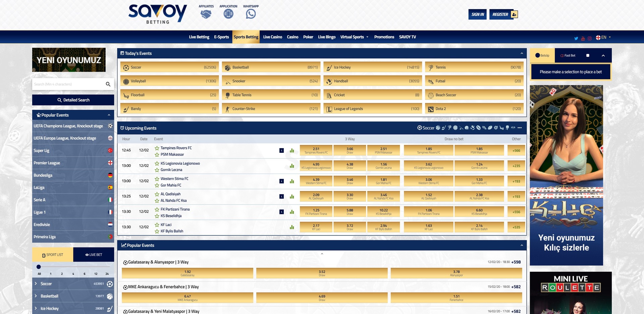Show more sports via the ellipsis icon
The image size is (644, 314).
pos(520,128)
